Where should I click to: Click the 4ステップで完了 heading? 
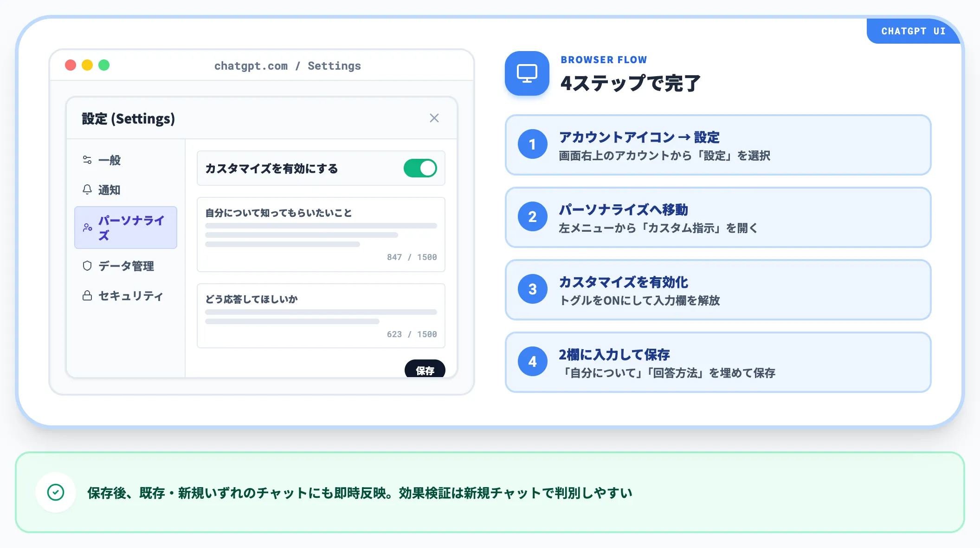coord(631,83)
